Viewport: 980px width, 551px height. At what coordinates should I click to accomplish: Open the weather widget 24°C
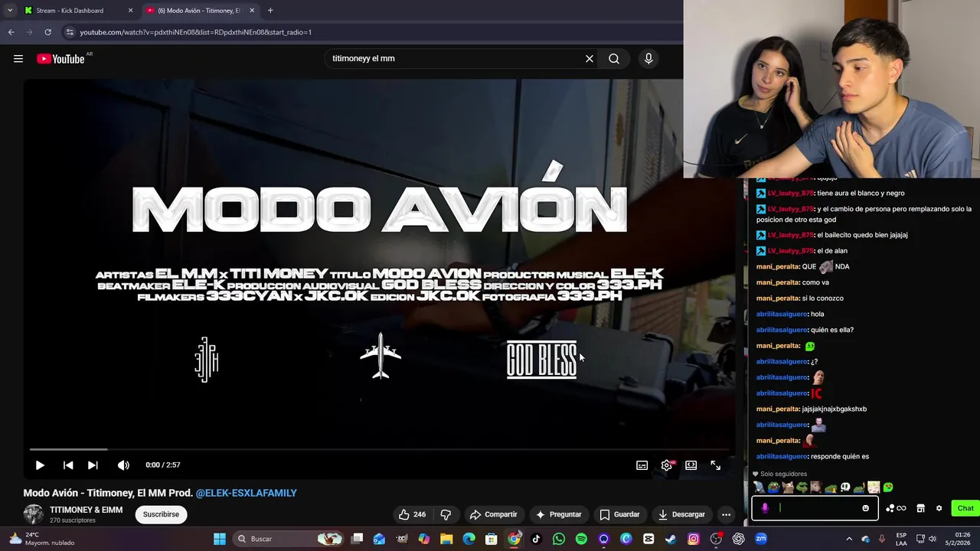coord(42,539)
